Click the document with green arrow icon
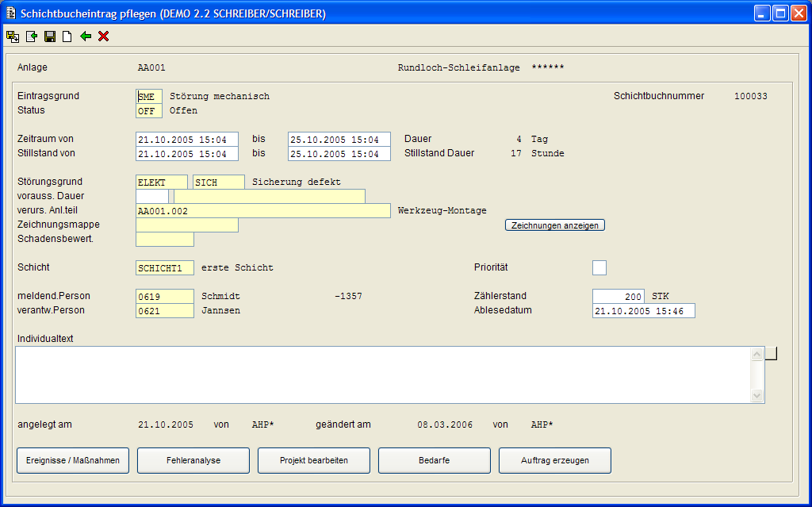This screenshot has height=507, width=812. [32, 36]
